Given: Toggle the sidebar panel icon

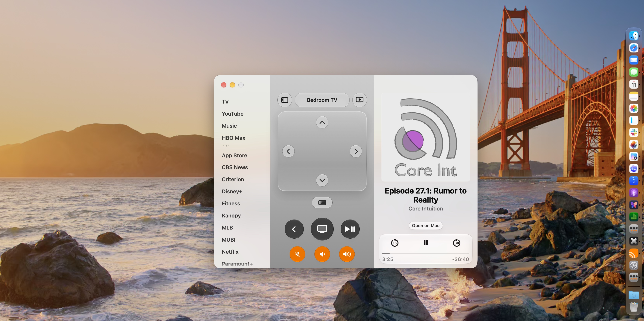Looking at the screenshot, I should click(285, 100).
